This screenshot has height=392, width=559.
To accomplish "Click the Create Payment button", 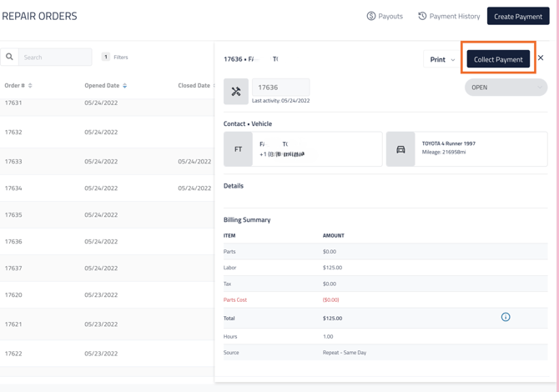I will (x=517, y=16).
